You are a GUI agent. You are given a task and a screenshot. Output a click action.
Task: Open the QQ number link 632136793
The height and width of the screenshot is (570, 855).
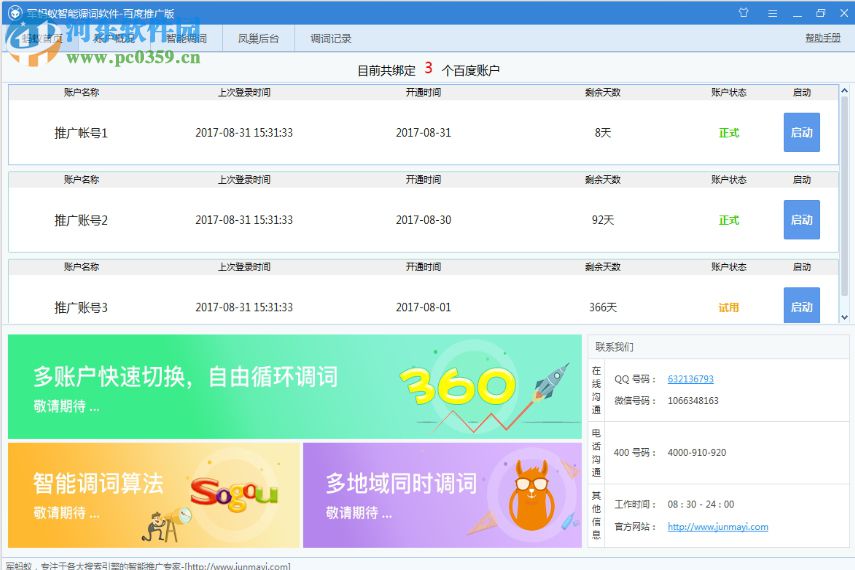[690, 379]
